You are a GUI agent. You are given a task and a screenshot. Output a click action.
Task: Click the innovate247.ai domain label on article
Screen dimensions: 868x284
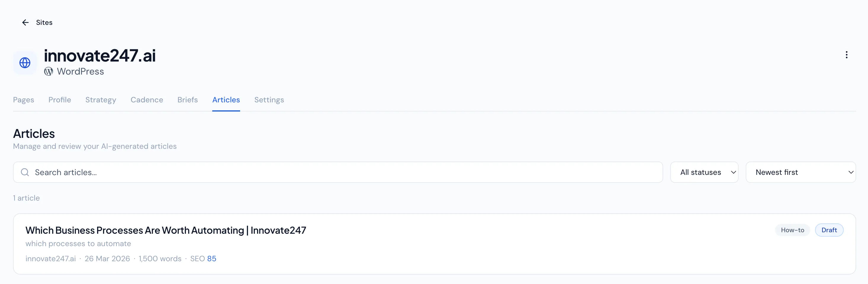(x=50, y=259)
